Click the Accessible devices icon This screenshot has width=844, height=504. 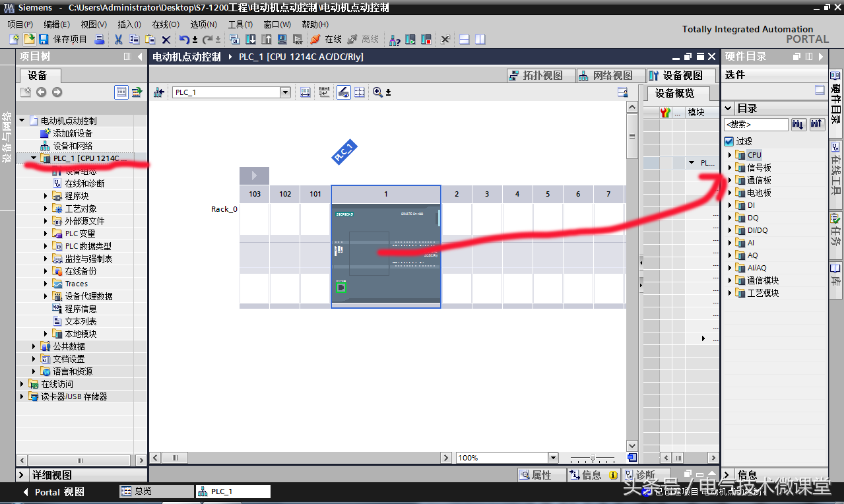tap(395, 40)
